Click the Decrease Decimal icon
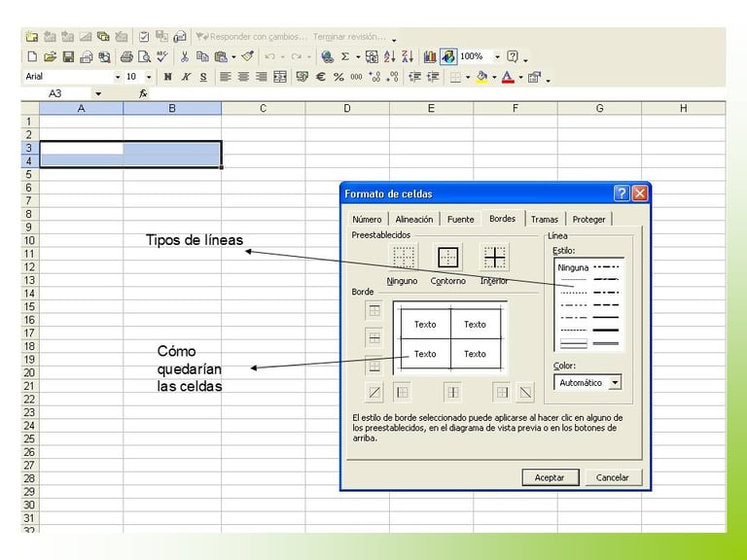Viewport: 747px width, 560px height. [393, 77]
